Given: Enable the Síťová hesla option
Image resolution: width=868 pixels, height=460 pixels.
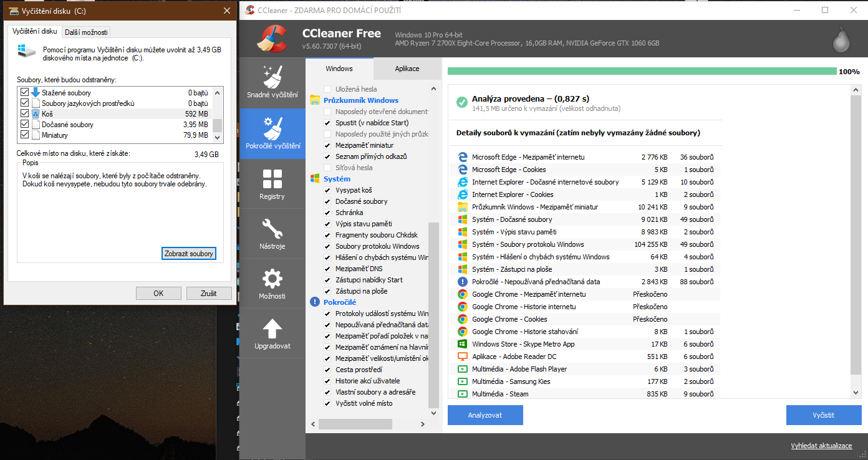Looking at the screenshot, I should pos(327,168).
